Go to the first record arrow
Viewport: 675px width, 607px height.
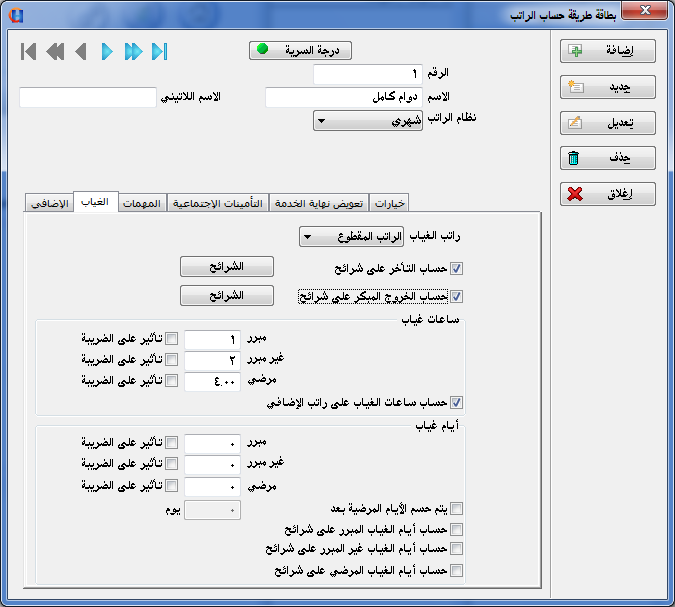pyautogui.click(x=28, y=51)
